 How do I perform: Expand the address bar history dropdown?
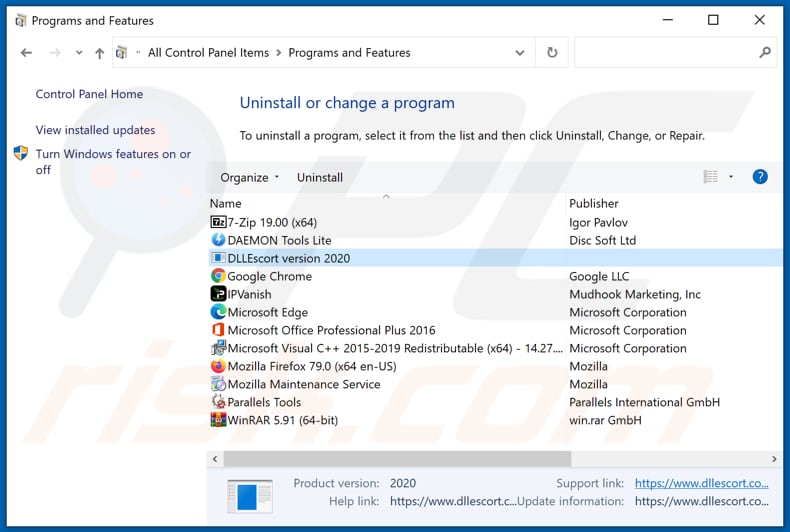click(x=520, y=52)
